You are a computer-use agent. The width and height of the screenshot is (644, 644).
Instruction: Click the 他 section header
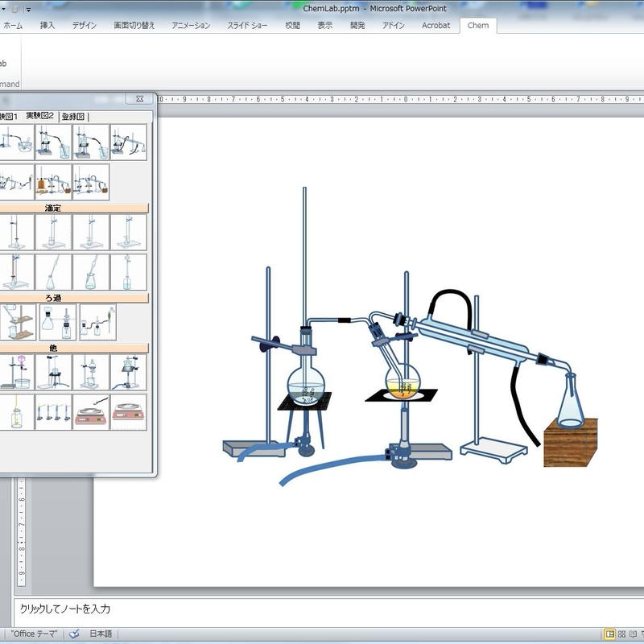coord(74,349)
